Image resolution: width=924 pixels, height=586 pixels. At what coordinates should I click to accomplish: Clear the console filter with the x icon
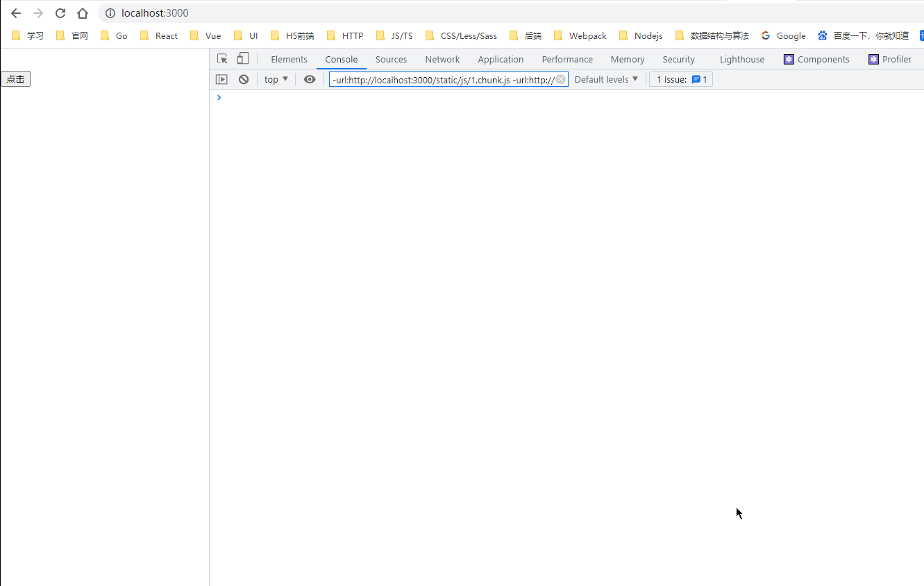pyautogui.click(x=560, y=79)
